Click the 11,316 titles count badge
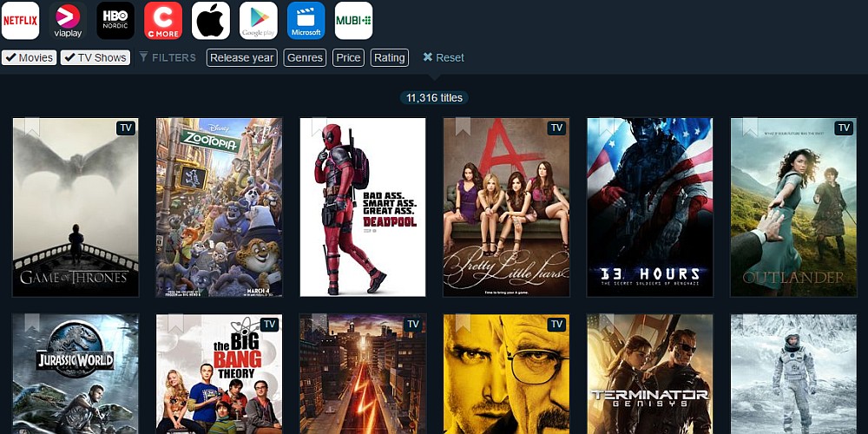Image resolution: width=868 pixels, height=434 pixels. click(x=434, y=98)
